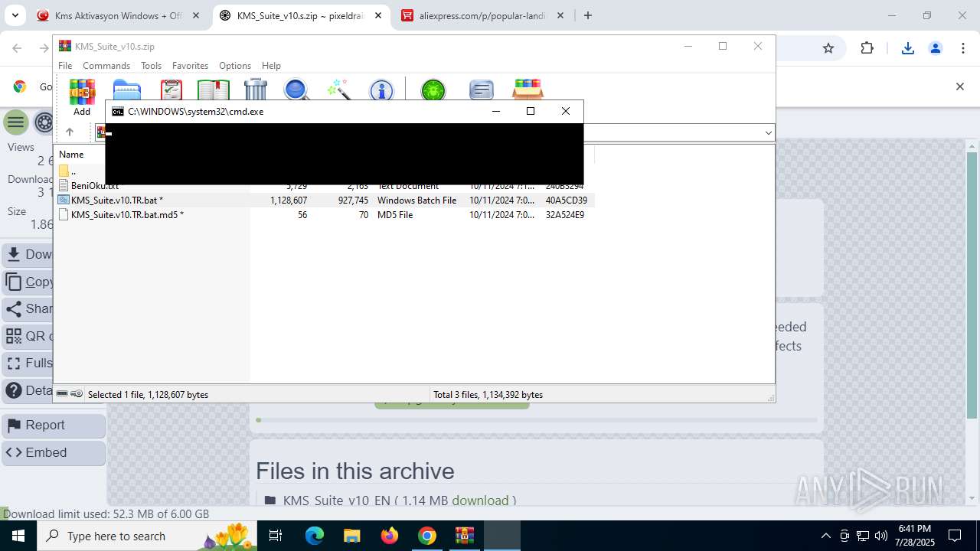
Task: Sort by the Name column header
Action: (71, 155)
